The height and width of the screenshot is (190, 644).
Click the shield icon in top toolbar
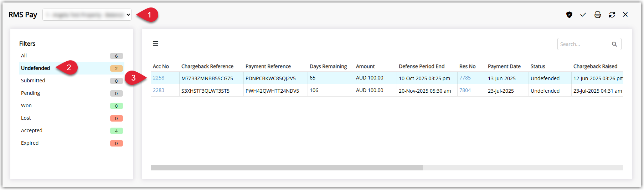(569, 15)
